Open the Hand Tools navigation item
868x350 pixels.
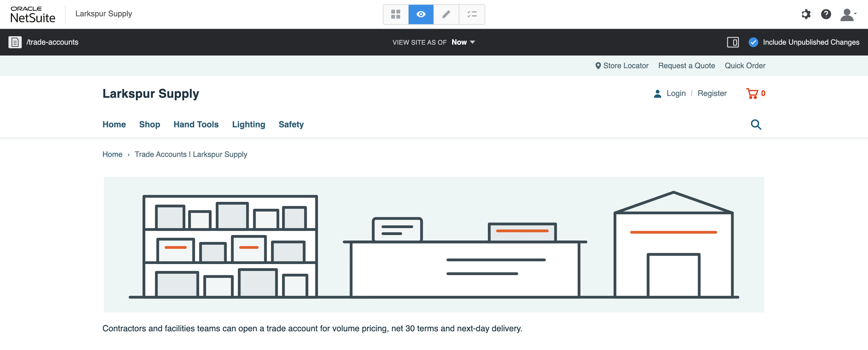pos(196,124)
